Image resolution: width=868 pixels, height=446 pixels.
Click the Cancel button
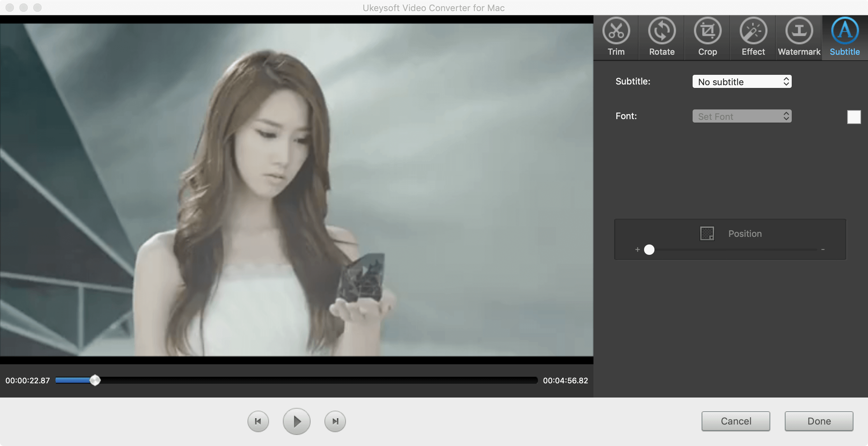tap(736, 421)
